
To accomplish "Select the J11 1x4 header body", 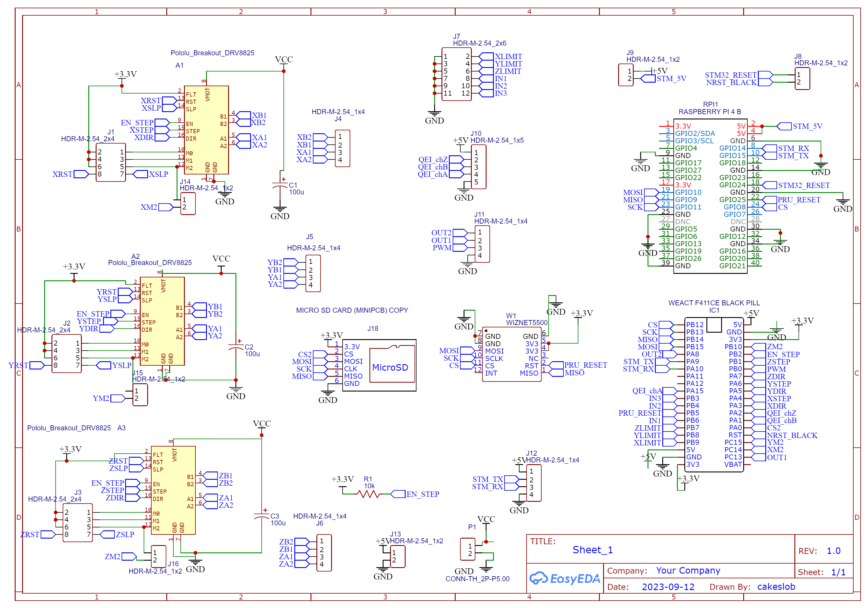I will (482, 244).
